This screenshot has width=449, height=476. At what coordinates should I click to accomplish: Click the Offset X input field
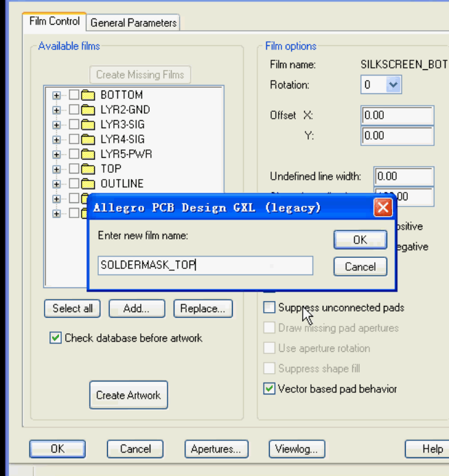(x=398, y=115)
